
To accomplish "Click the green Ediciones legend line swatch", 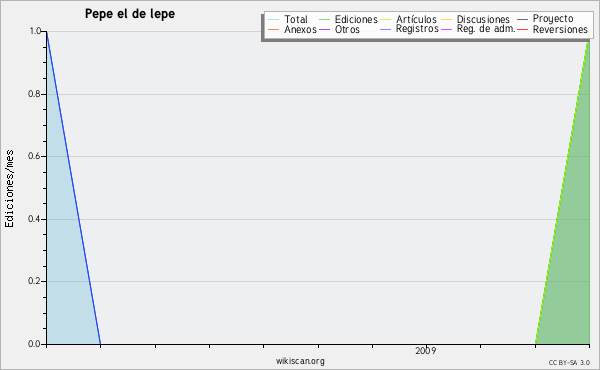I will (x=324, y=20).
